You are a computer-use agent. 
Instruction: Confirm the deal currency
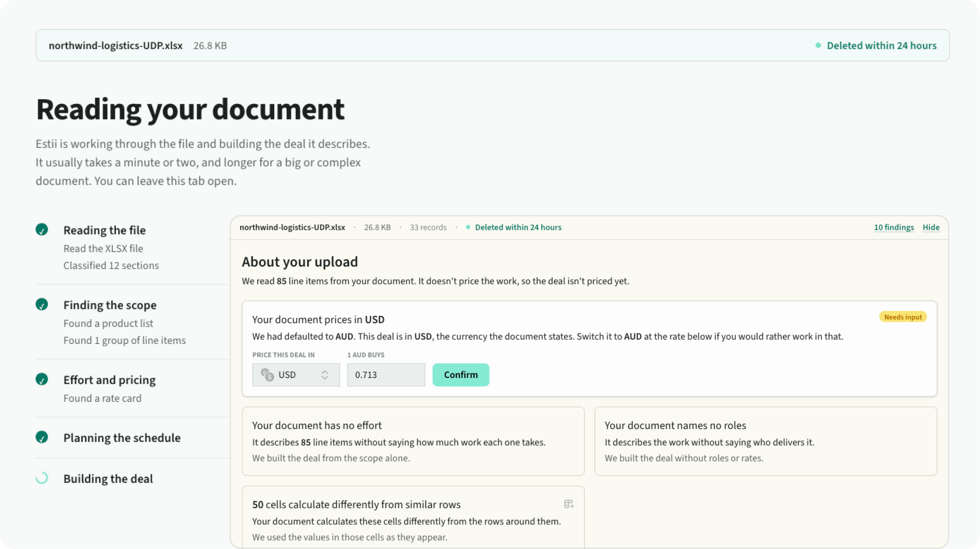[x=461, y=375]
